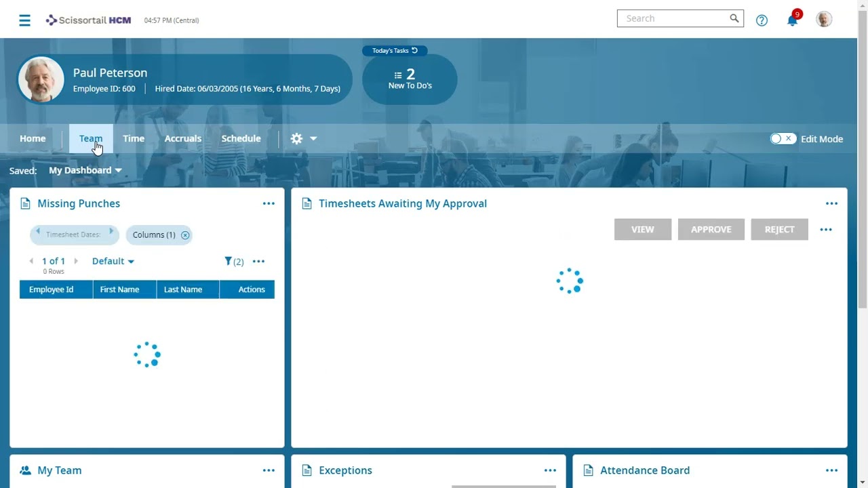Sort by Last Name column
Viewport: 868px width, 488px height.
click(x=188, y=289)
